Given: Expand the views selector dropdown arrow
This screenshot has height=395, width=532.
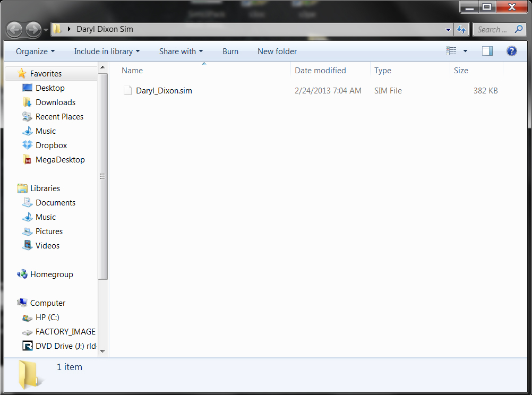Looking at the screenshot, I should pos(464,51).
